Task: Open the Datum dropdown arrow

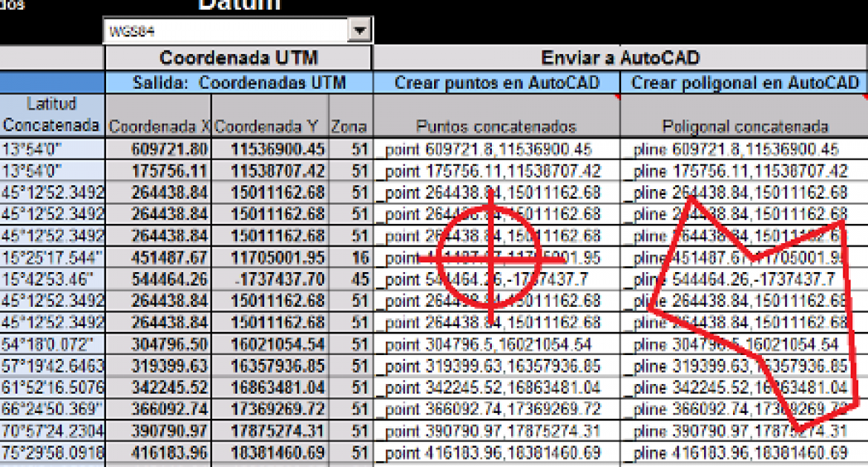Action: (359, 31)
